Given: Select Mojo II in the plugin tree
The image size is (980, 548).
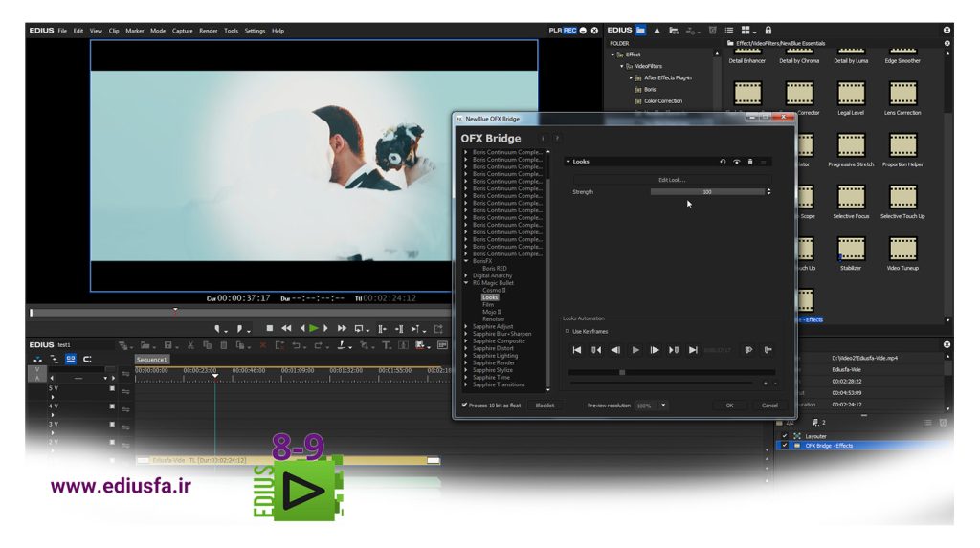Looking at the screenshot, I should 491,312.
